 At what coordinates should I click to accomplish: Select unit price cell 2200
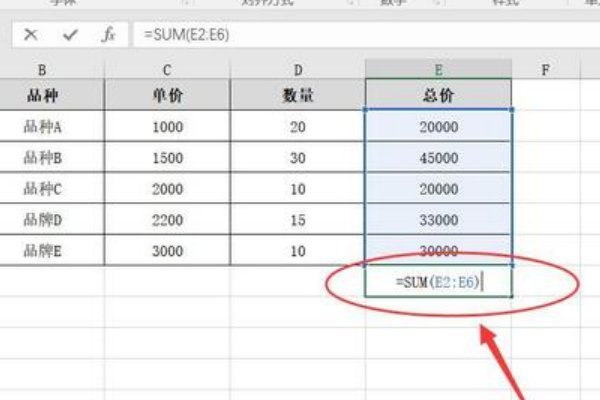167,219
